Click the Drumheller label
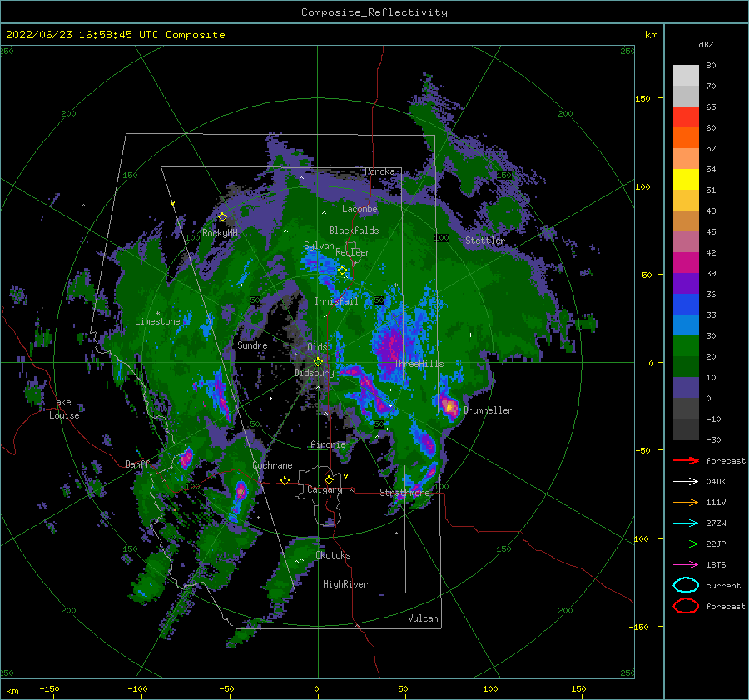The image size is (749, 700). [x=488, y=410]
